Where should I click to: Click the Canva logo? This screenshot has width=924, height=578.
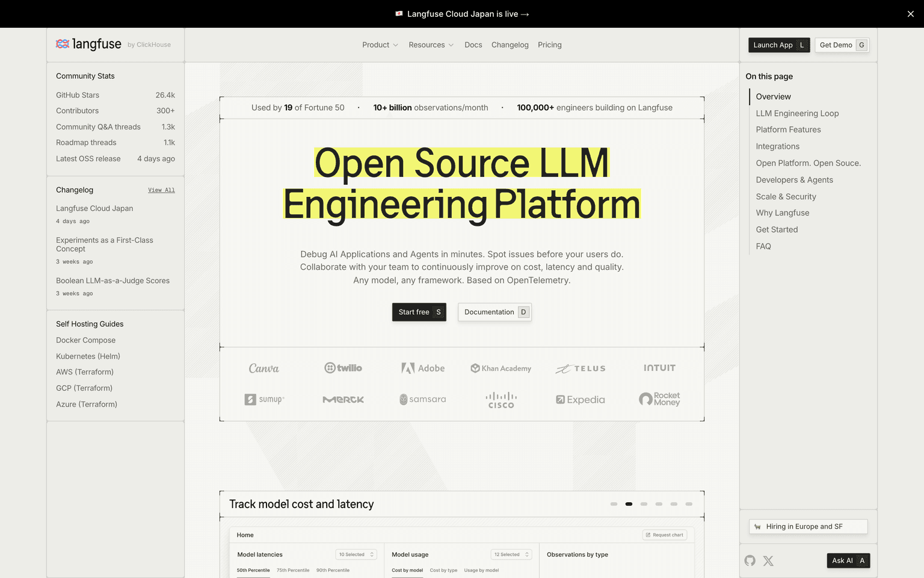[264, 368]
